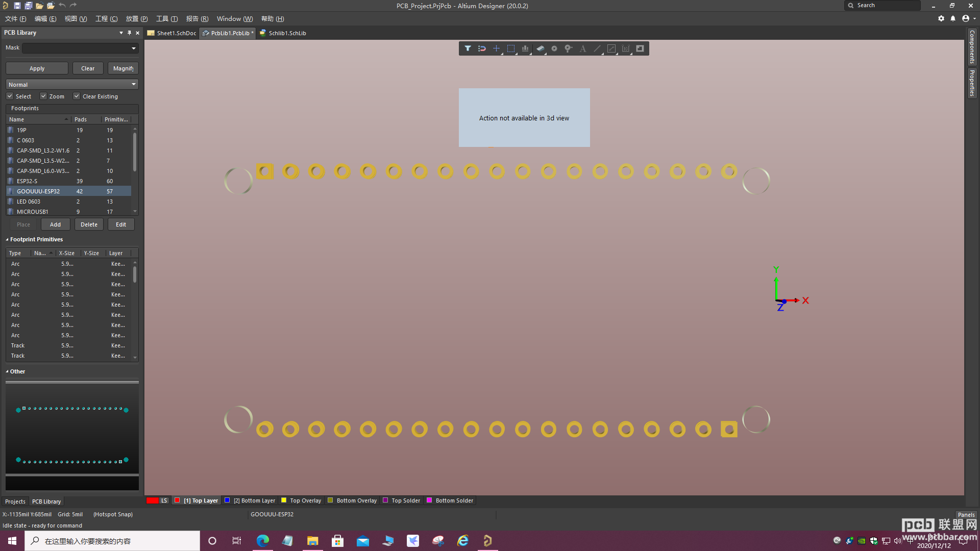
Task: Toggle the Clear Existing checkbox
Action: 77,96
